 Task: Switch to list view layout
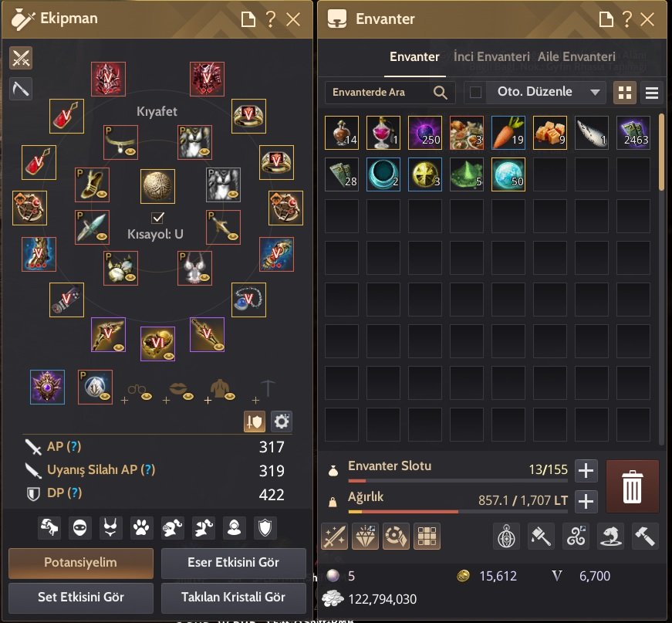coord(651,92)
